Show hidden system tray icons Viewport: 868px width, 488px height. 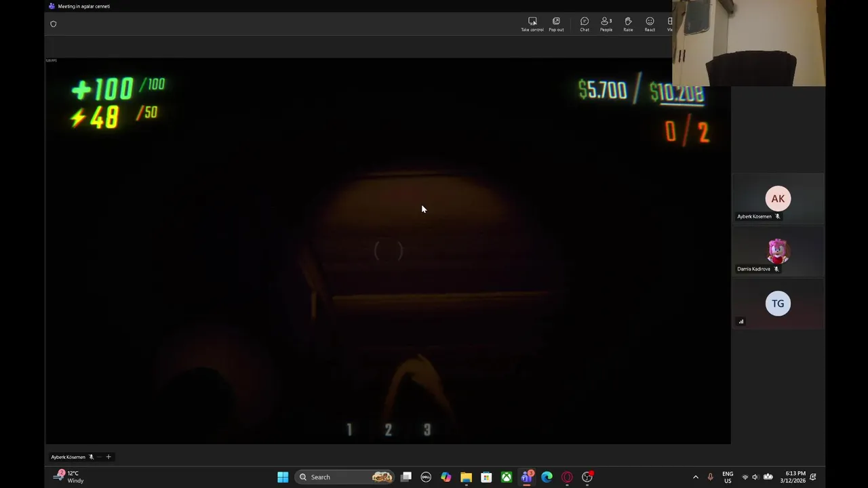click(x=695, y=477)
